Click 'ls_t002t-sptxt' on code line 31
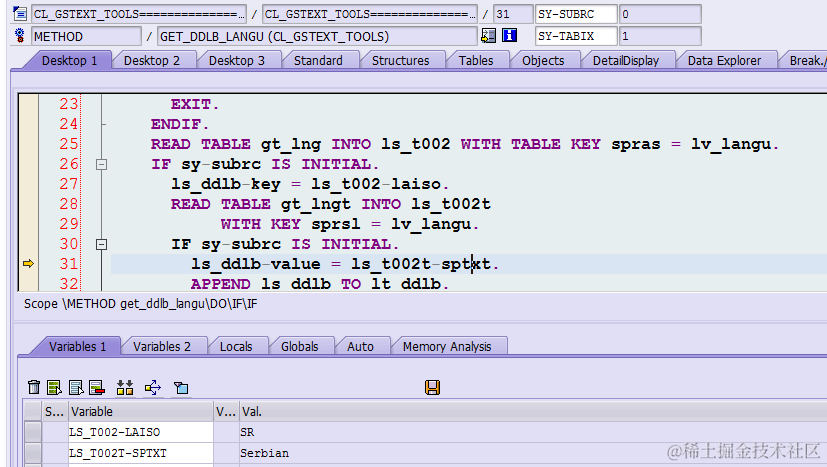Viewport: 827px width, 467px height. 421,264
